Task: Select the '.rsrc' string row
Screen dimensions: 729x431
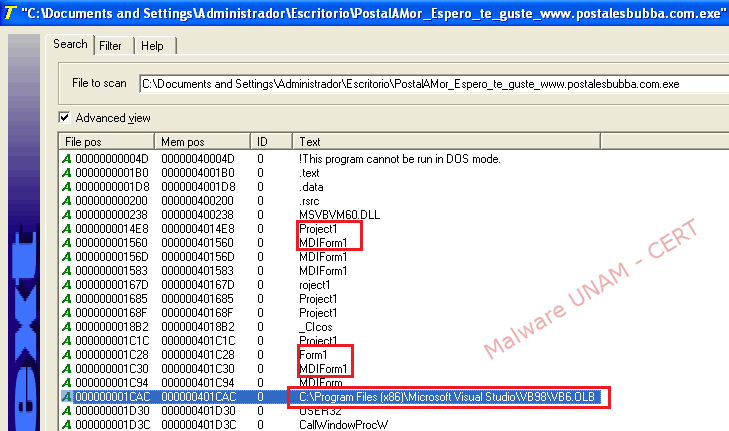Action: [309, 201]
